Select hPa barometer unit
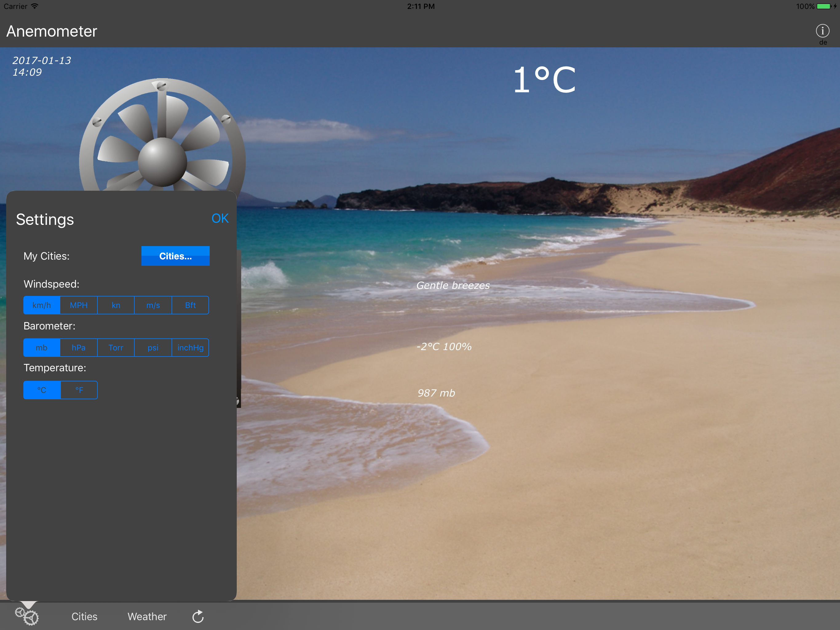 (x=79, y=348)
